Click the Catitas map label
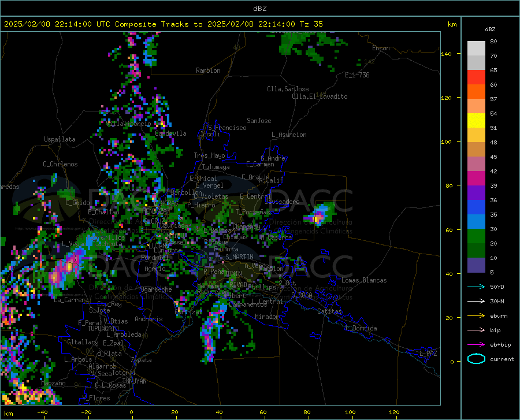The height and width of the screenshot is (420, 520). coord(329,311)
